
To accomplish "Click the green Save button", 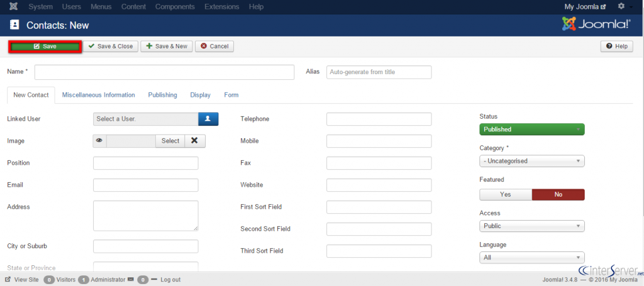I will 45,47.
